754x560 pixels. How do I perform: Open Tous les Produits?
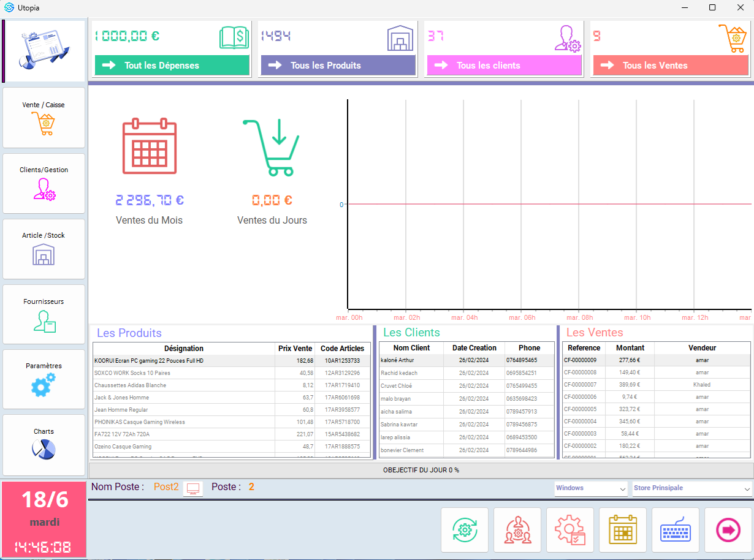(338, 66)
